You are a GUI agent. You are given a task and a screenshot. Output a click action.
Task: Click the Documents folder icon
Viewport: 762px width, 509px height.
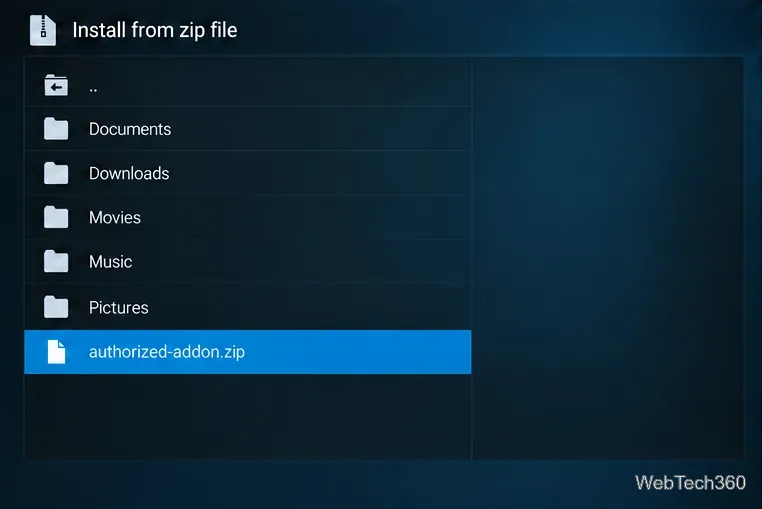click(x=56, y=129)
